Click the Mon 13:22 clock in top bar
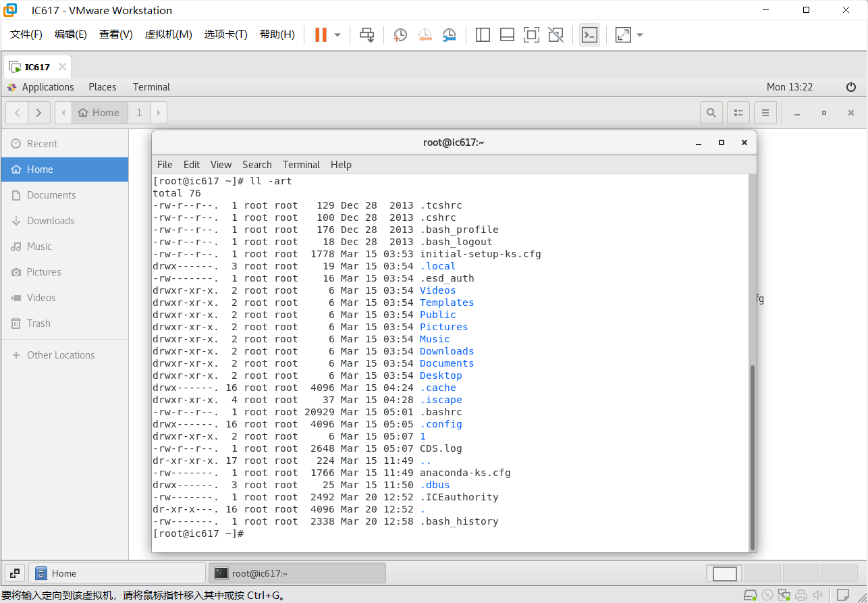The width and height of the screenshot is (868, 603). [x=790, y=87]
